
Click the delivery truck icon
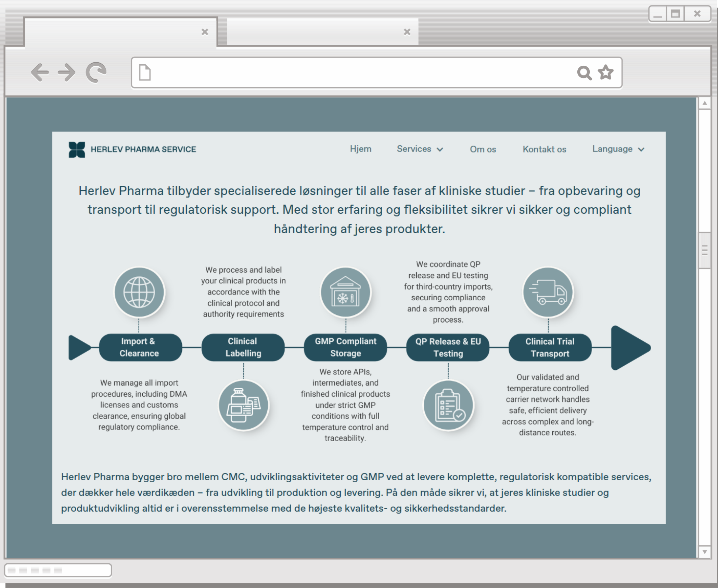pos(548,292)
